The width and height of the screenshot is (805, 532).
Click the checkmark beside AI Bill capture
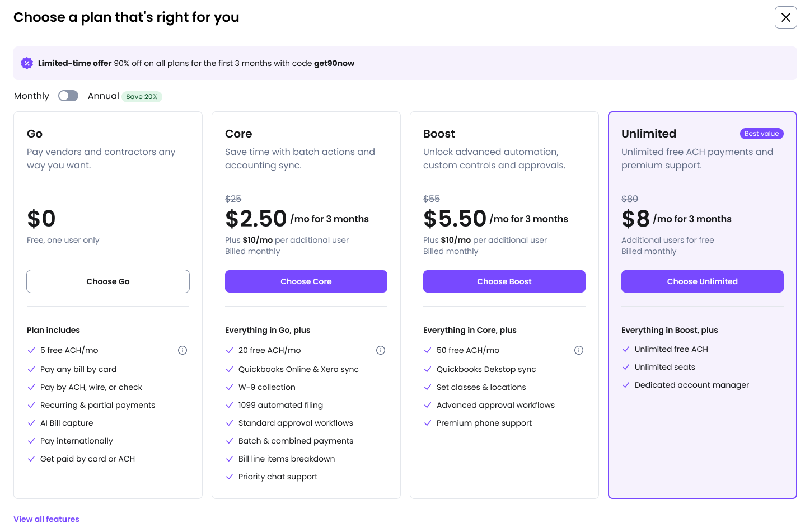(31, 423)
